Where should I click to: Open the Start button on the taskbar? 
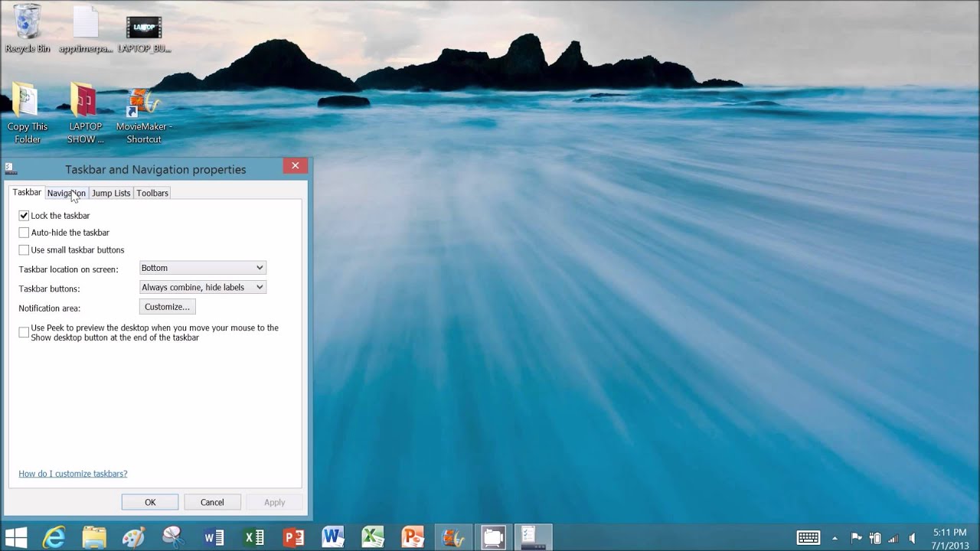pyautogui.click(x=15, y=537)
